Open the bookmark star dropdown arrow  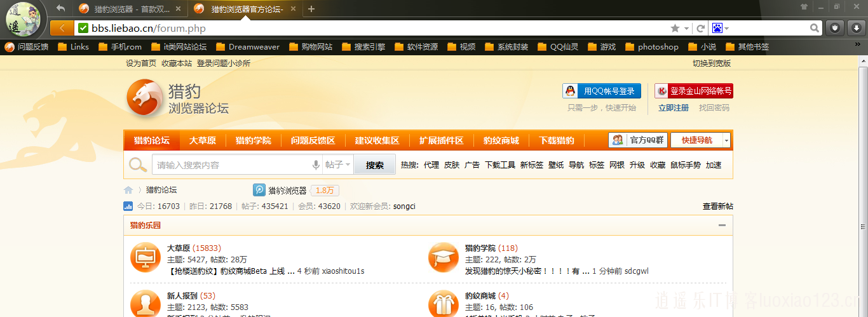[x=687, y=29]
